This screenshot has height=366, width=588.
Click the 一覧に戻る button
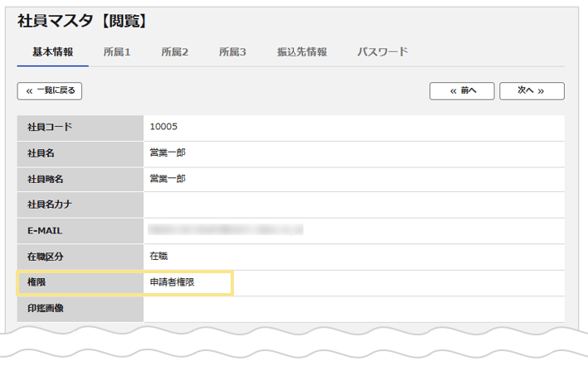50,91
